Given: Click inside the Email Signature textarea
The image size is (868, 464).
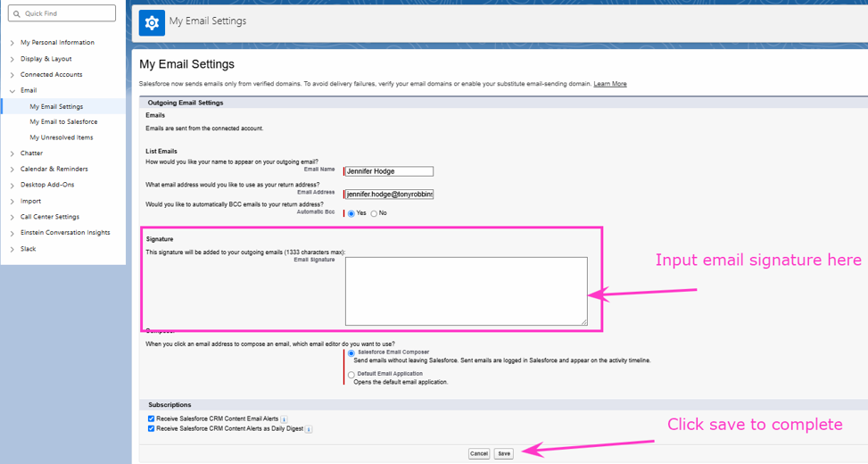Looking at the screenshot, I should coord(466,291).
